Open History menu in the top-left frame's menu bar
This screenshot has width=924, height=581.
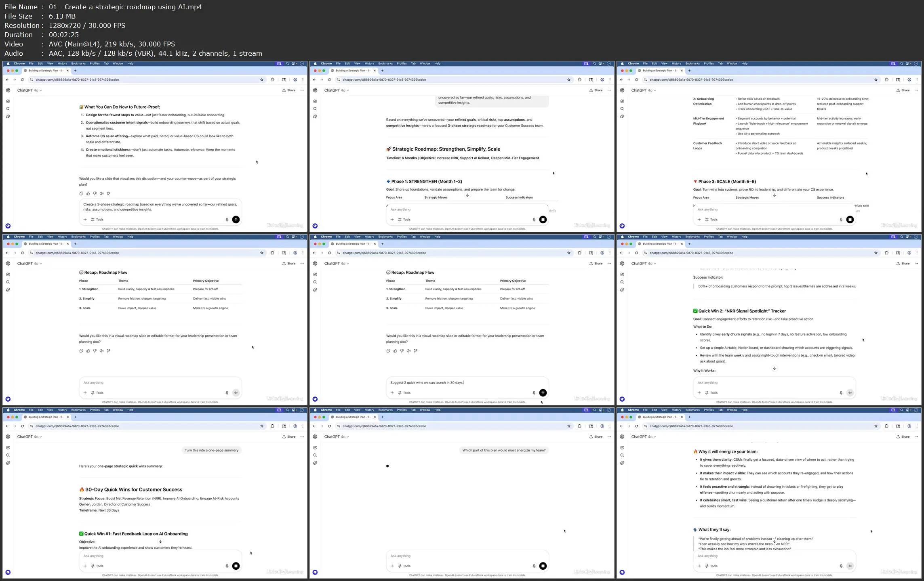coord(62,63)
